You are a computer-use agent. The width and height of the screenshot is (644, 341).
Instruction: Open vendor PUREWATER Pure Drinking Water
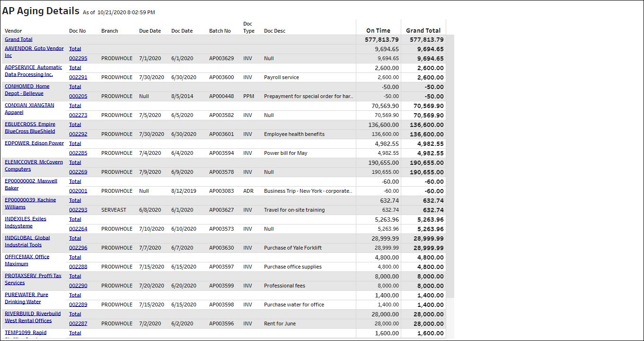pyautogui.click(x=26, y=298)
